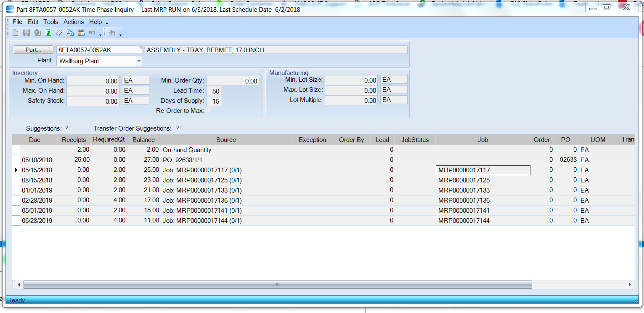Click Source cell 'PO: 92638/1/1'
The width and height of the screenshot is (644, 313).
point(226,160)
